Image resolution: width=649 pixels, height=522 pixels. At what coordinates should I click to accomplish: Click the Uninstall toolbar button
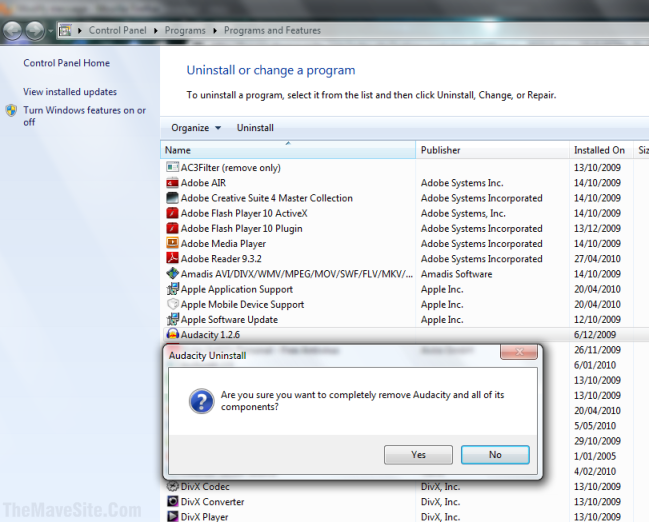(x=255, y=128)
